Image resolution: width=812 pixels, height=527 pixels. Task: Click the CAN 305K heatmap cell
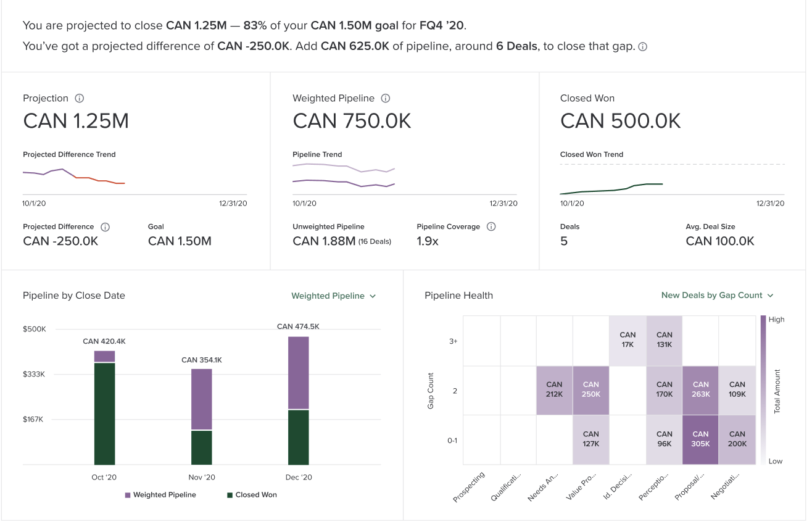point(701,439)
